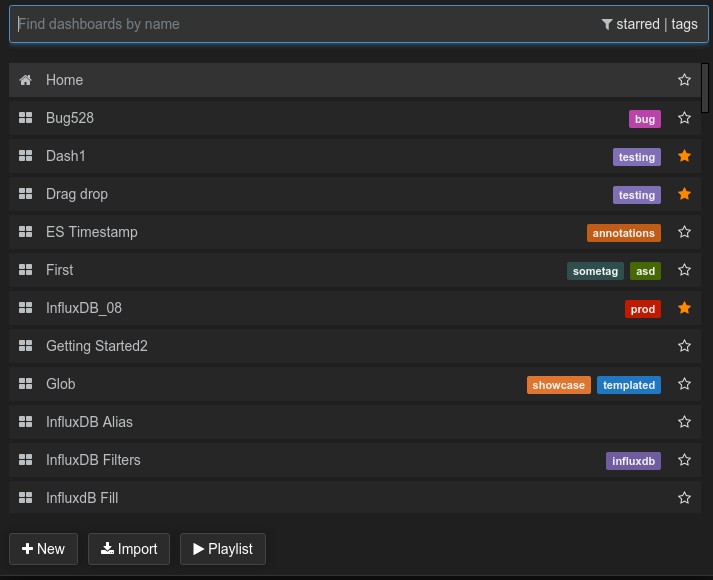Select the orange 'annotations' tag
The width and height of the screenshot is (713, 580).
[x=624, y=233]
